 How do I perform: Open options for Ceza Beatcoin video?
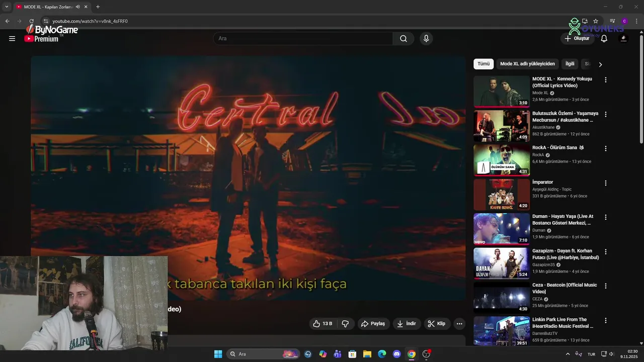click(x=605, y=286)
